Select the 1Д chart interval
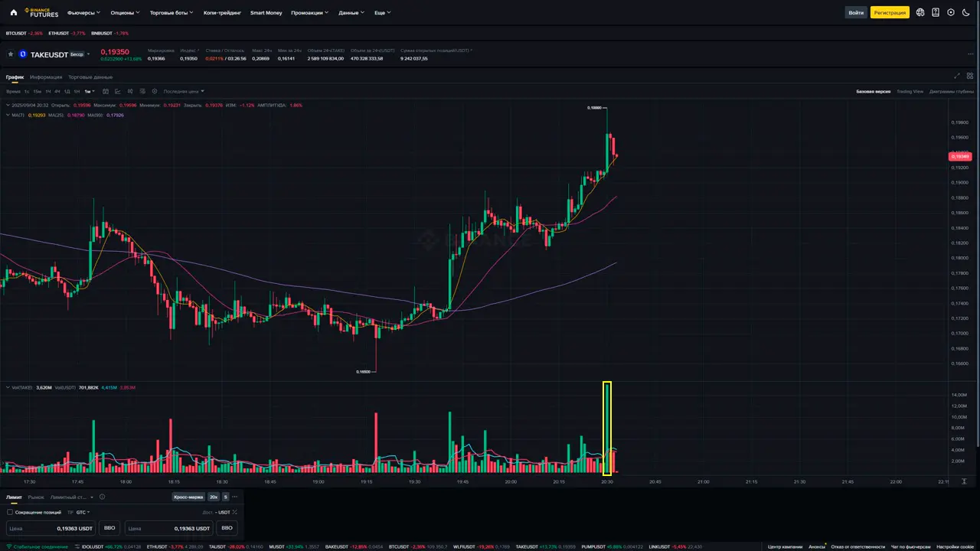 (x=67, y=91)
